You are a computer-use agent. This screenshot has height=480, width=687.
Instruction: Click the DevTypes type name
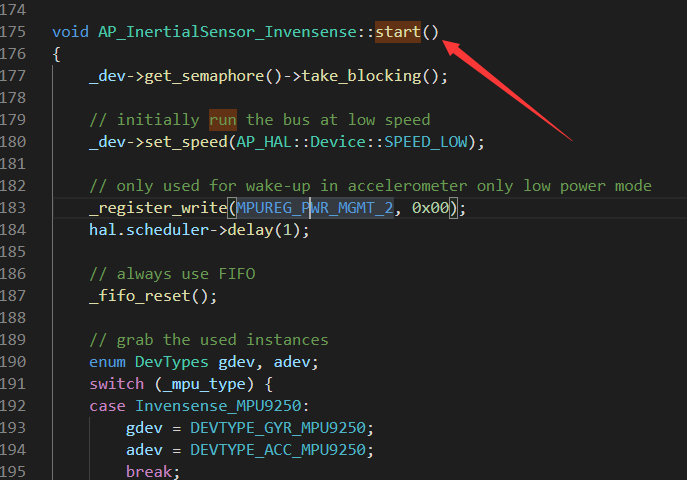(x=172, y=362)
